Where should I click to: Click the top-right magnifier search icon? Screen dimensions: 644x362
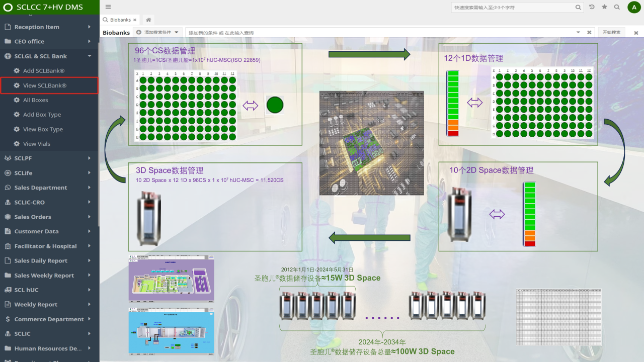tap(617, 7)
